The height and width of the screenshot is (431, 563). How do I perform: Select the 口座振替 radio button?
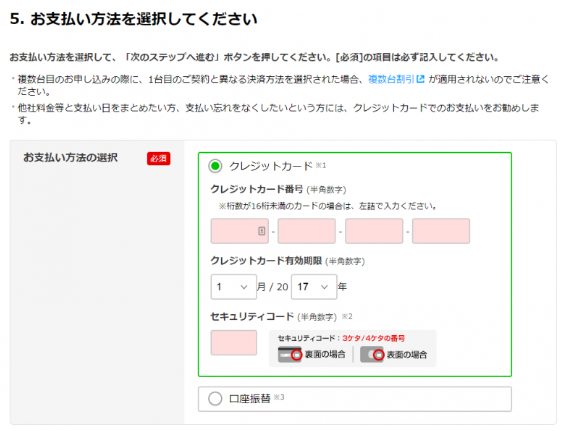(215, 398)
